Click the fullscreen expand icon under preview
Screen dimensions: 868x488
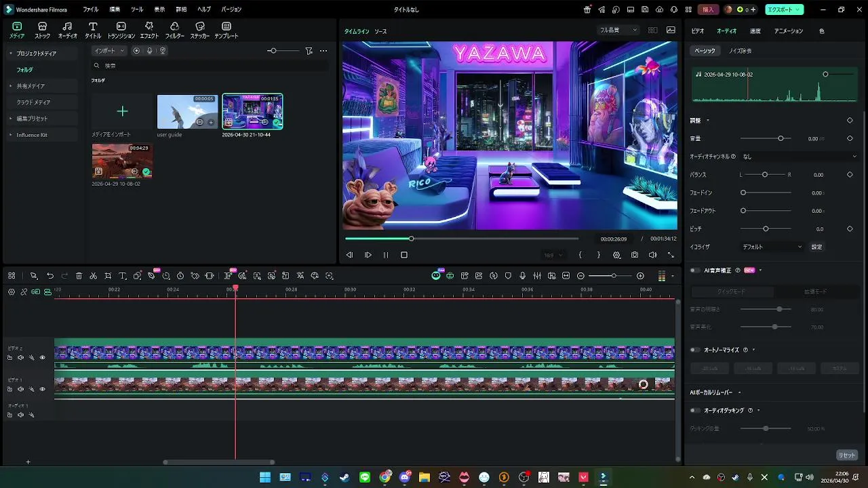pyautogui.click(x=671, y=255)
